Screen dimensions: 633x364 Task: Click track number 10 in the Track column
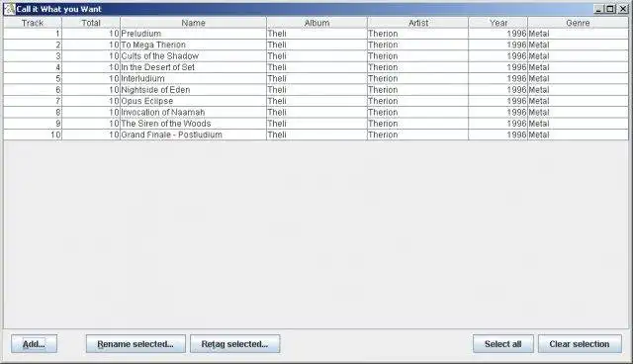tap(33, 135)
